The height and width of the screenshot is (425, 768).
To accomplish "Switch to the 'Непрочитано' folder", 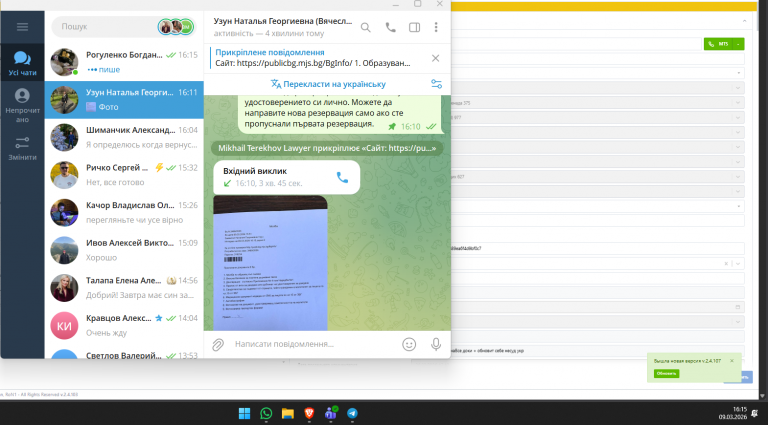I will pos(22,105).
